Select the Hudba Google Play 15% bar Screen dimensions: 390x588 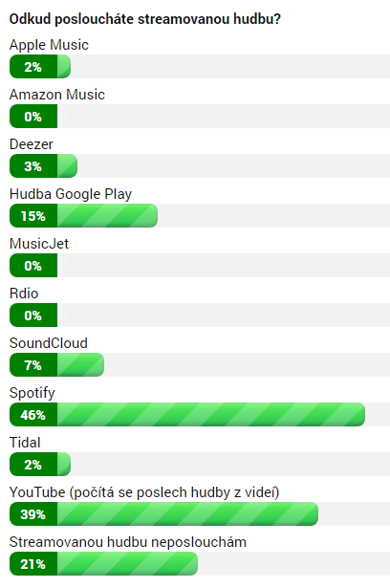[83, 216]
